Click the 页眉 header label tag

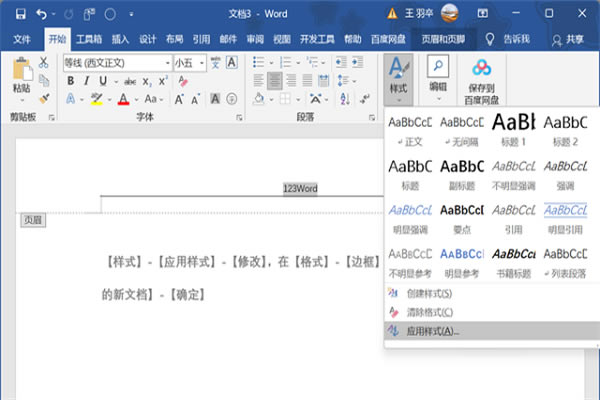click(x=33, y=220)
